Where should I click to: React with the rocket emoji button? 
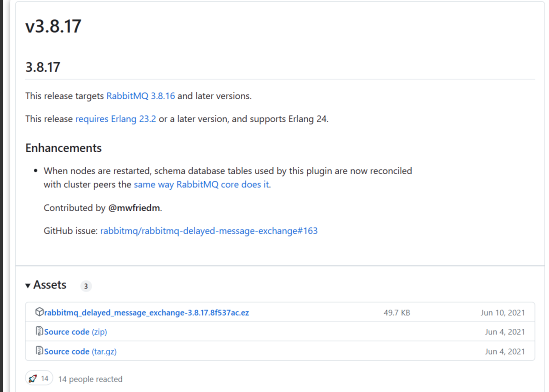click(x=39, y=378)
